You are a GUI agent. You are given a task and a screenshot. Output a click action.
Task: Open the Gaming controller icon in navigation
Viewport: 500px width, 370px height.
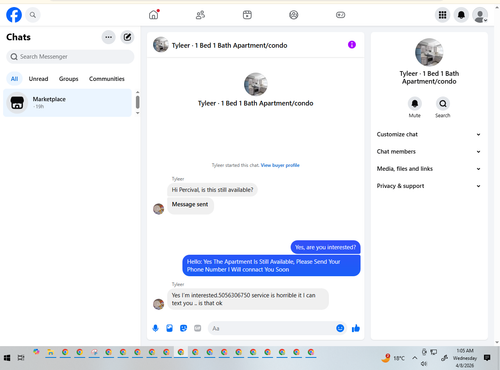pyautogui.click(x=340, y=15)
